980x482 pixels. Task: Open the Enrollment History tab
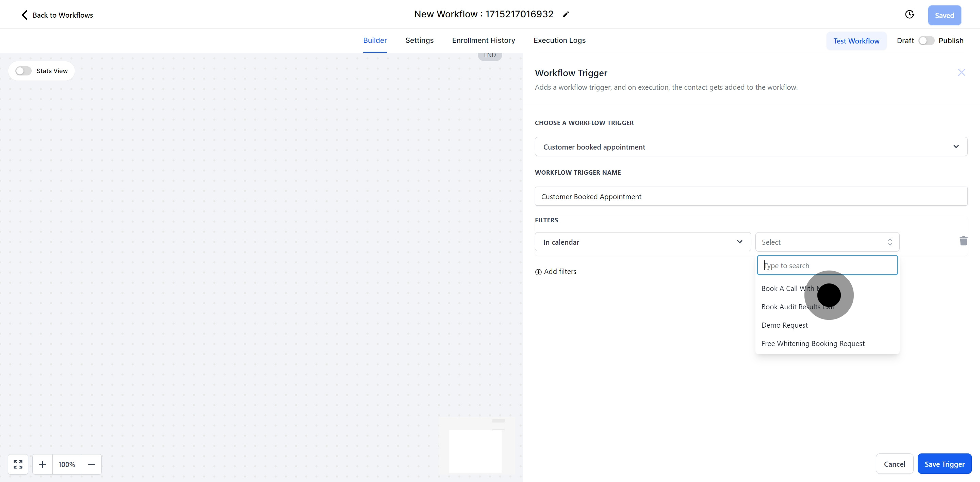[x=483, y=40]
